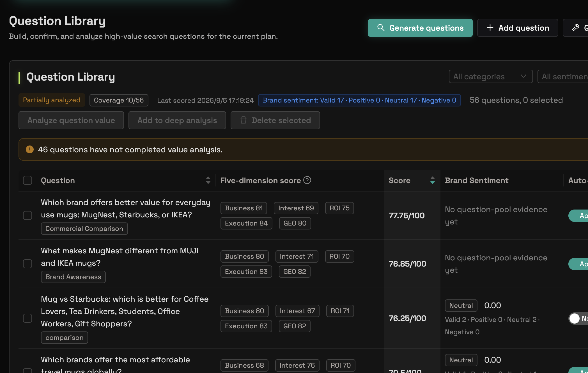The width and height of the screenshot is (588, 373).
Task: Click the Interest 69 score chip
Action: [296, 208]
